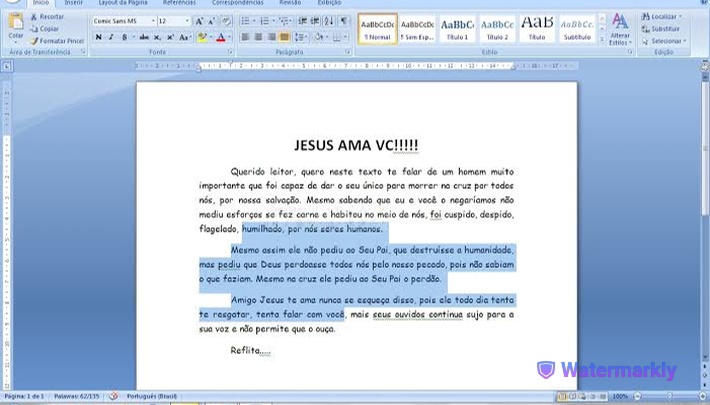The height and width of the screenshot is (405, 710).
Task: Click the bullet list icon
Action: click(x=245, y=21)
